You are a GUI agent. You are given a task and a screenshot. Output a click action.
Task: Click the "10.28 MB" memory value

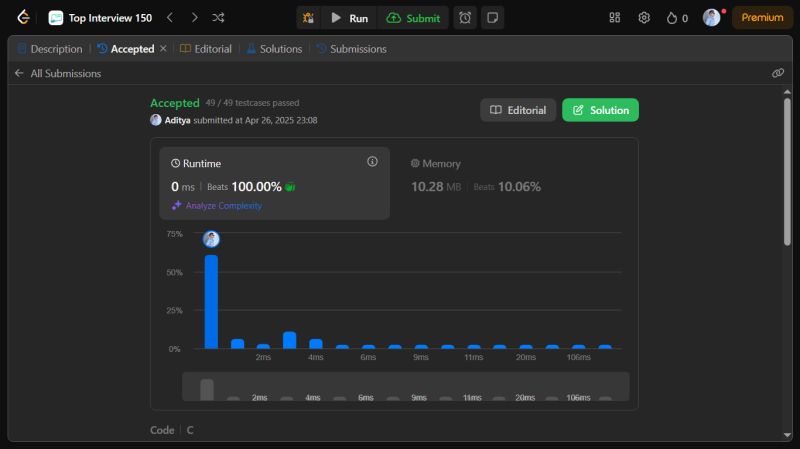pyautogui.click(x=436, y=187)
